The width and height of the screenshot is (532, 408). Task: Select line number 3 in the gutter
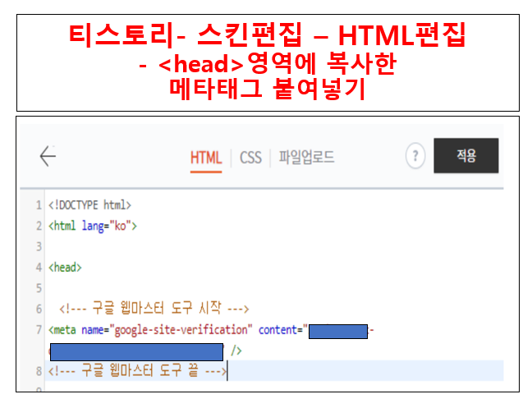[x=39, y=246]
